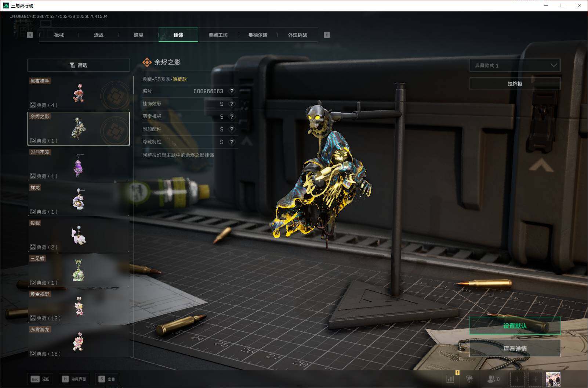Image resolution: width=588 pixels, height=388 pixels.
Task: Open the player avatar portrait
Action: pos(553,379)
